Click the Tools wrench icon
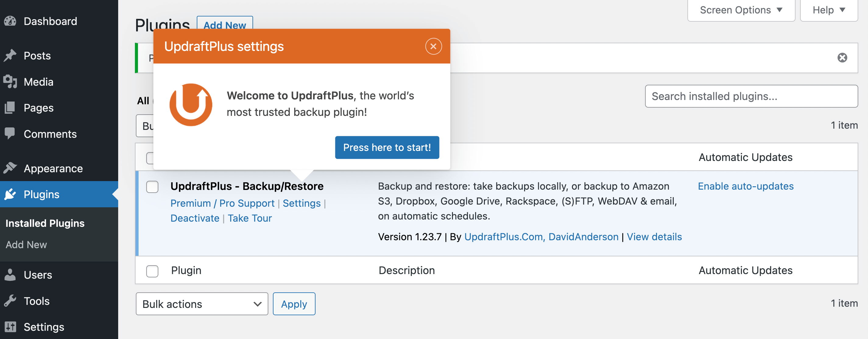The image size is (868, 339). click(10, 301)
